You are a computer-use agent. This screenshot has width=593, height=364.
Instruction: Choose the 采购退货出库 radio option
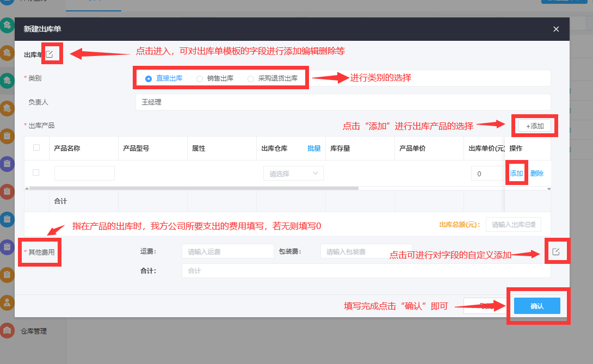251,79
